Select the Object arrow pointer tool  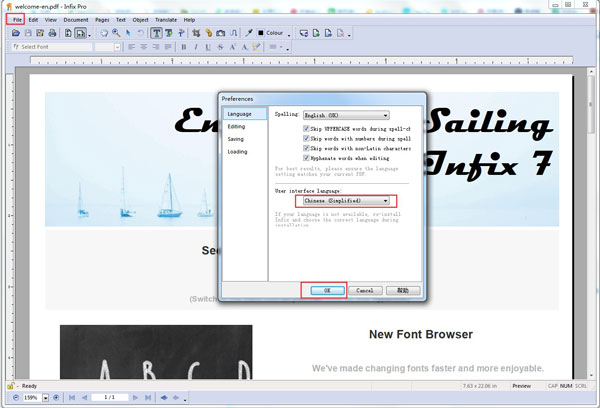[128, 33]
